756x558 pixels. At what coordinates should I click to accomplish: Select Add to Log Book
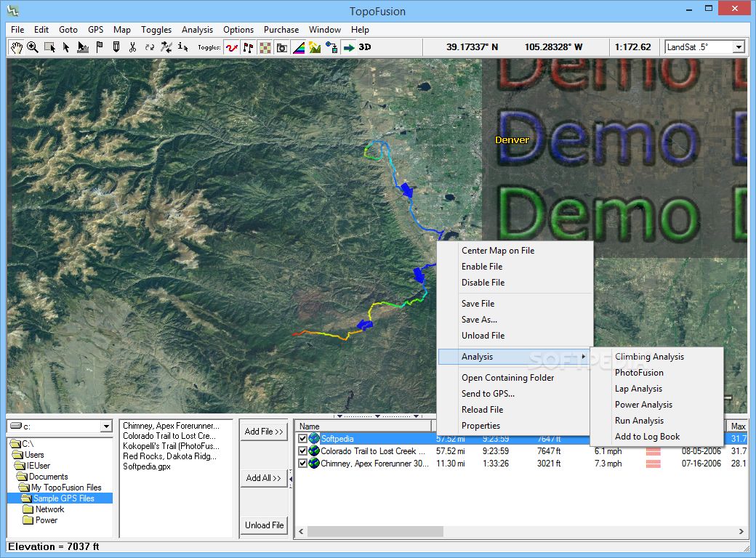point(647,437)
